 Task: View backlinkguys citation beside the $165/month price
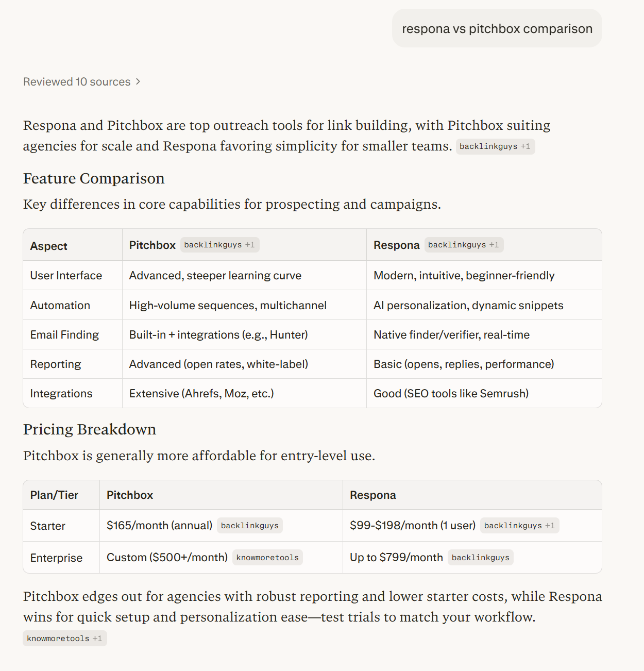[x=249, y=525]
